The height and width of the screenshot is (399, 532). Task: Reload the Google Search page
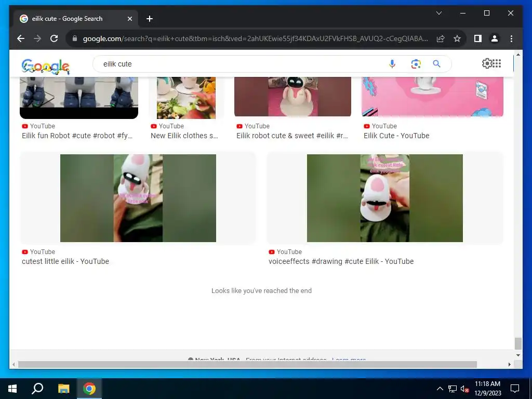[x=54, y=38]
